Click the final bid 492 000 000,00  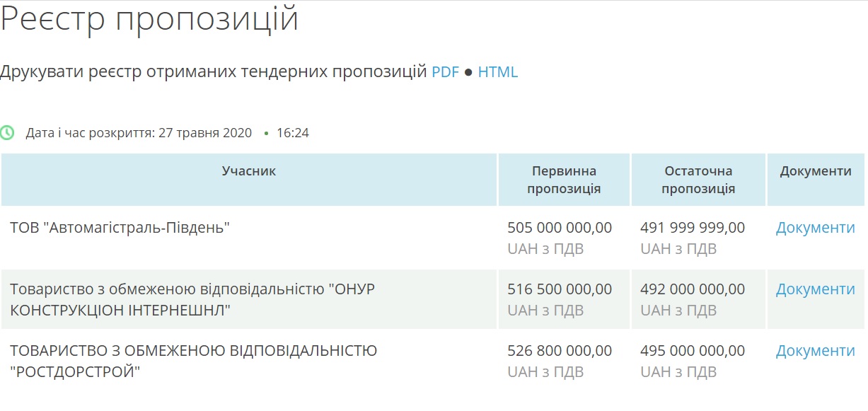693,289
